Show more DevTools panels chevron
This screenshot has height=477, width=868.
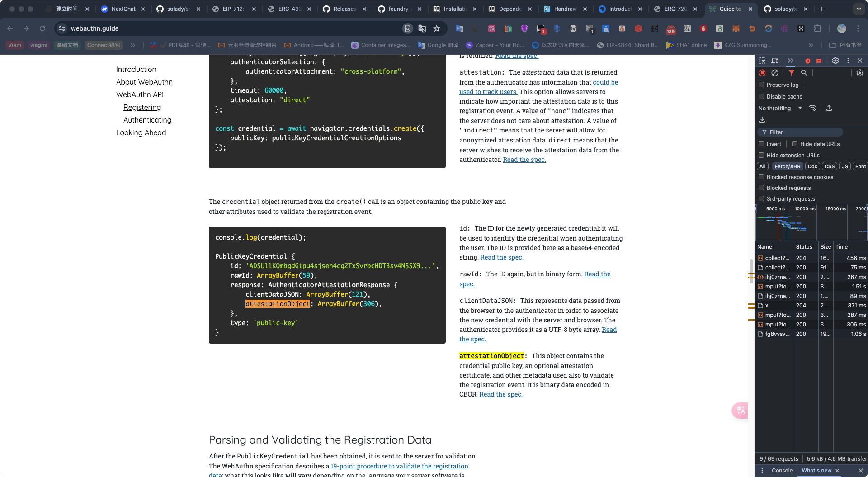tap(791, 61)
